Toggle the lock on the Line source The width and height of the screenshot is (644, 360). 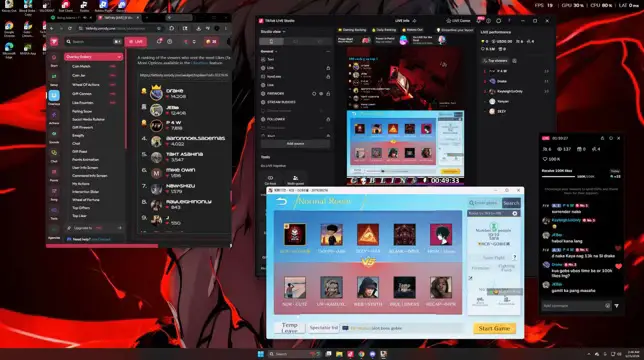click(328, 68)
